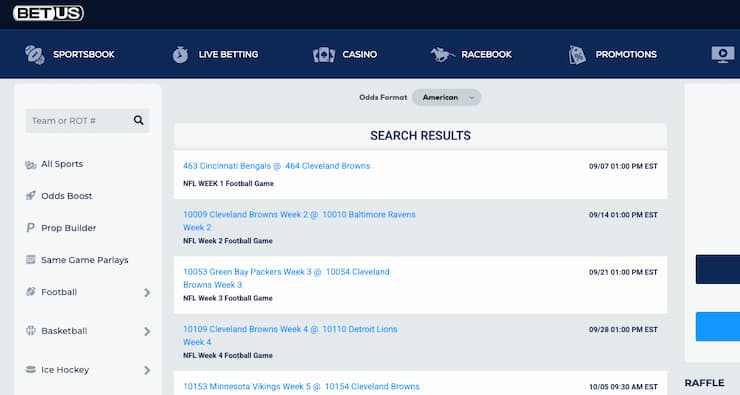This screenshot has width=740, height=395.
Task: Open Football in the sidebar
Action: point(59,292)
